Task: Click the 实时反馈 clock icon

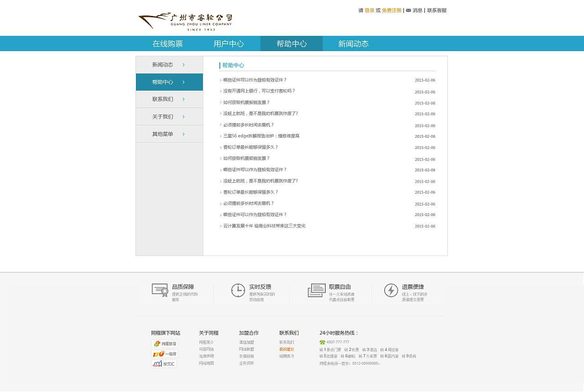Action: (238, 290)
